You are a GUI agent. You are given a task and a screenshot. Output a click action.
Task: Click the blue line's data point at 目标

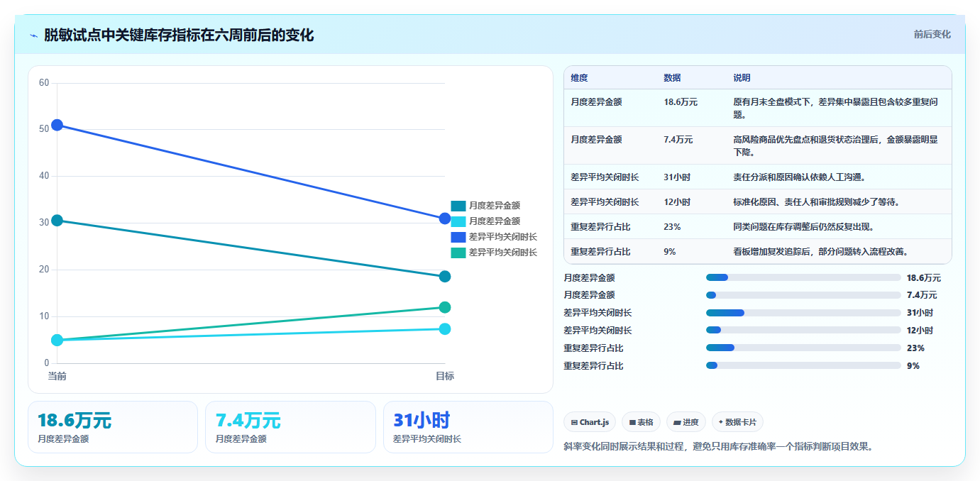[445, 219]
